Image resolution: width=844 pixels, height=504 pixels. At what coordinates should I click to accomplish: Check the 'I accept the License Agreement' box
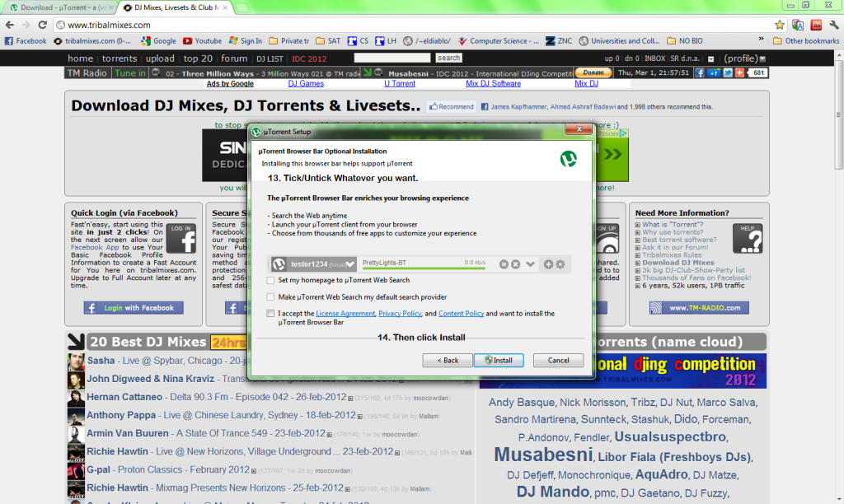(x=271, y=314)
